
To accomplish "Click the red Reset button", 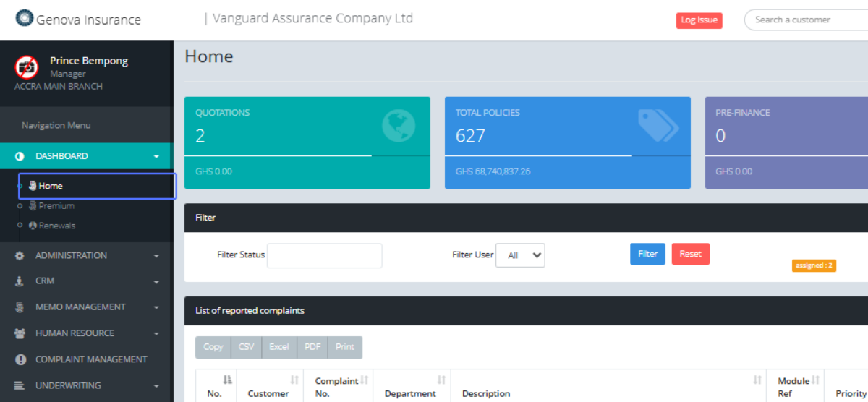I will 690,254.
